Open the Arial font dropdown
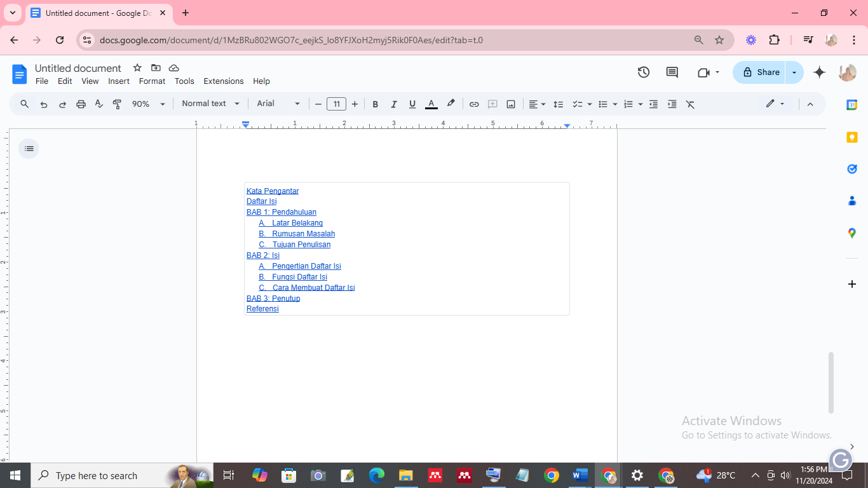The height and width of the screenshot is (488, 868). 278,104
